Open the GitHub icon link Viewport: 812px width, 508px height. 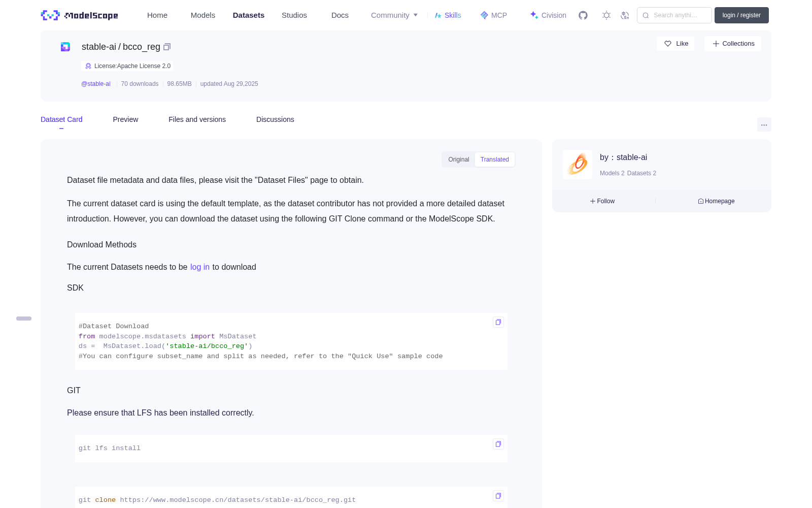coord(583,15)
